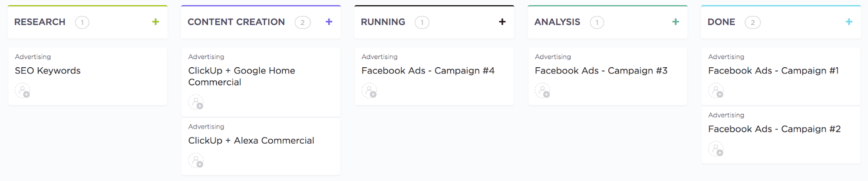Assign a member to Facebook Campaign #1
The width and height of the screenshot is (868, 181).
click(716, 91)
